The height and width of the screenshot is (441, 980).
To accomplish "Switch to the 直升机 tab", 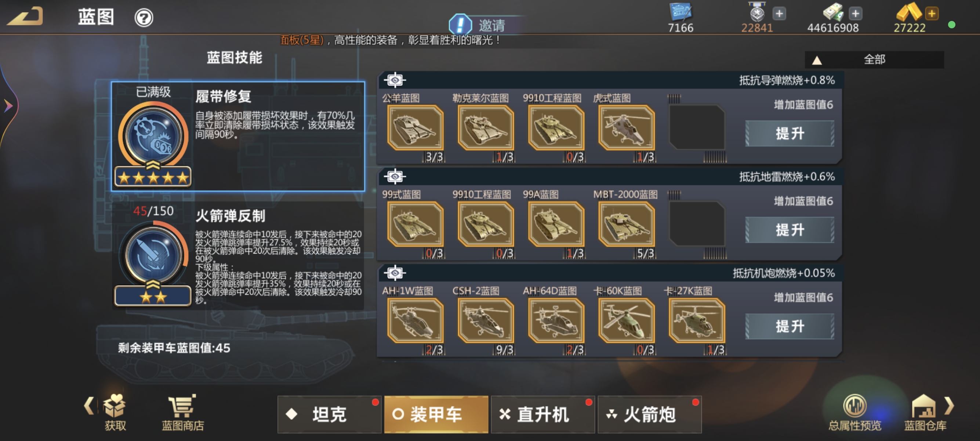I will (x=543, y=414).
